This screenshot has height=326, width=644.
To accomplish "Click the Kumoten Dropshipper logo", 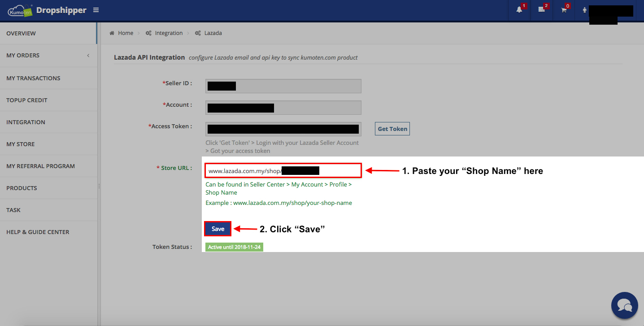I will 47,10.
